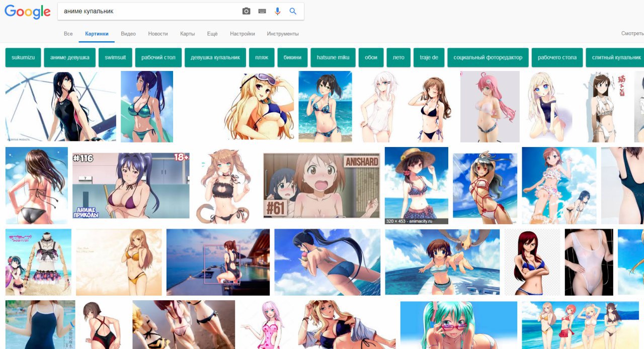Viewport: 644px width, 349px height.
Task: Apply the рабочий стол filter chip
Action: point(158,57)
